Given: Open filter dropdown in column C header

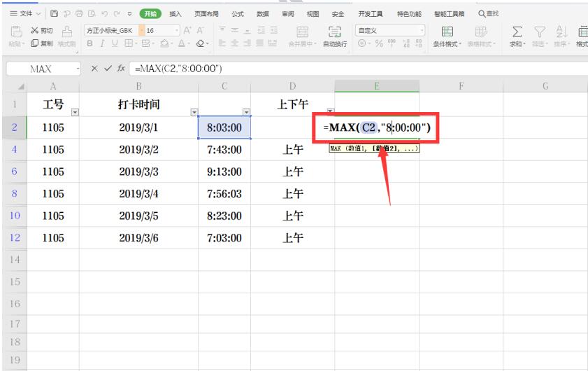Looking at the screenshot, I should [x=246, y=112].
